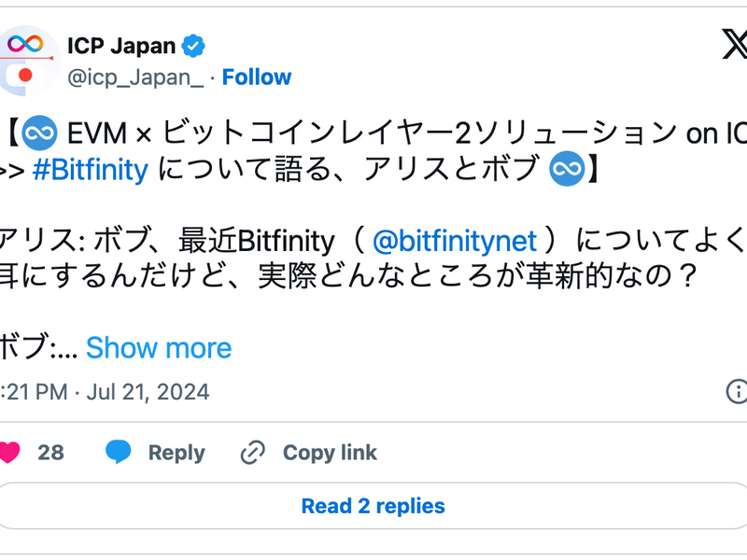Viewport: 747px width, 560px height.
Task: Click the Follow link to follow the account
Action: (x=258, y=77)
